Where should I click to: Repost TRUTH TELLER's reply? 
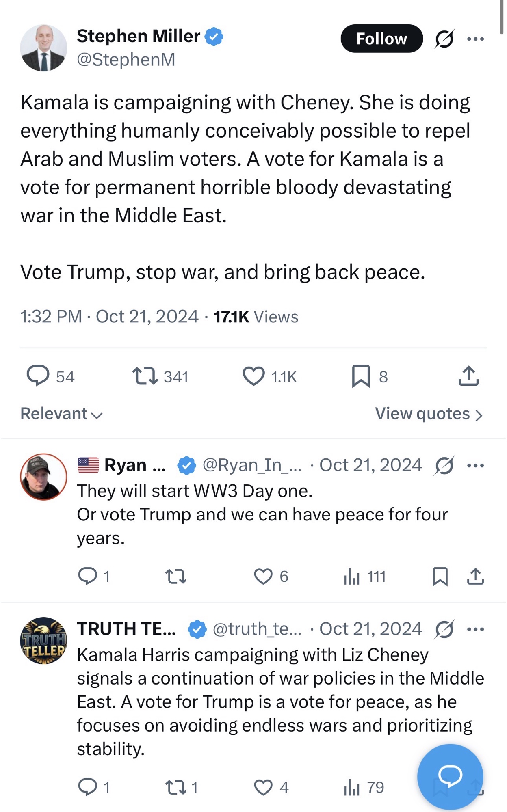176,787
